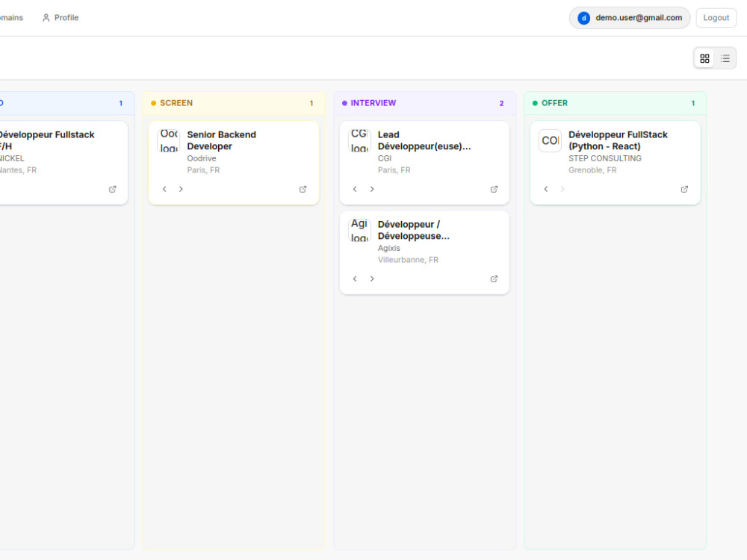Move Agixis card to previous stage

pyautogui.click(x=355, y=279)
